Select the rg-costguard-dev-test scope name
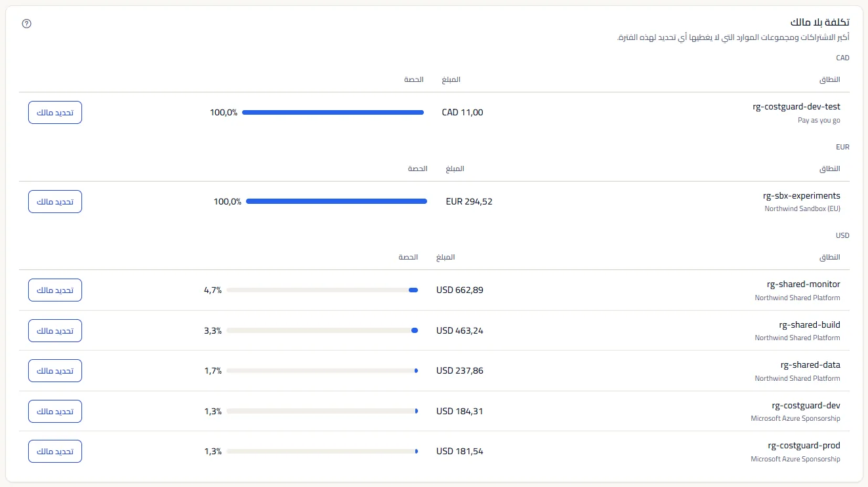The image size is (868, 487). click(796, 106)
